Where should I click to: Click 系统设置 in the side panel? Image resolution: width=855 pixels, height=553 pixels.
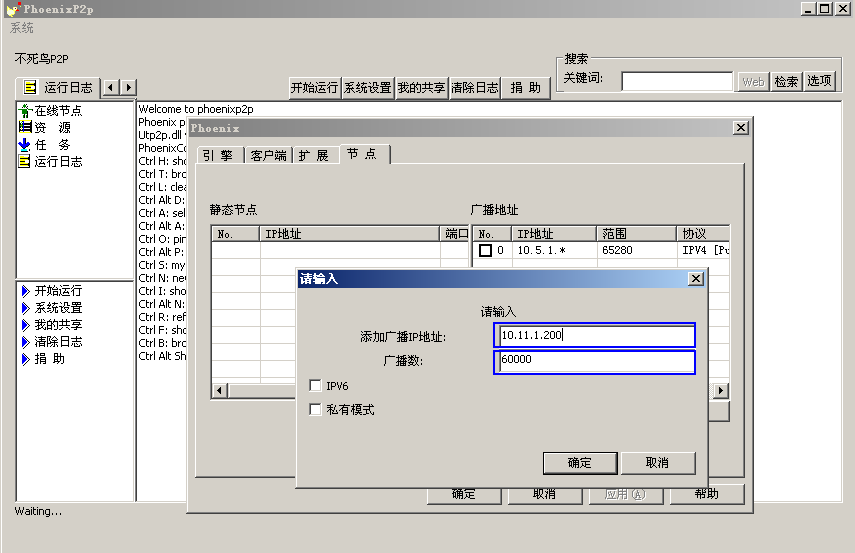pyautogui.click(x=58, y=308)
